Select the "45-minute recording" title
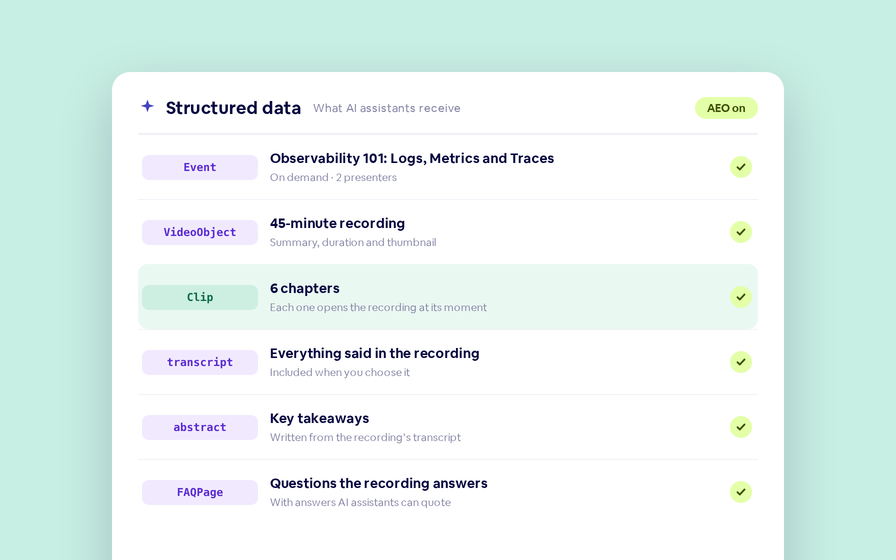Viewport: 896px width, 560px height. 337,223
